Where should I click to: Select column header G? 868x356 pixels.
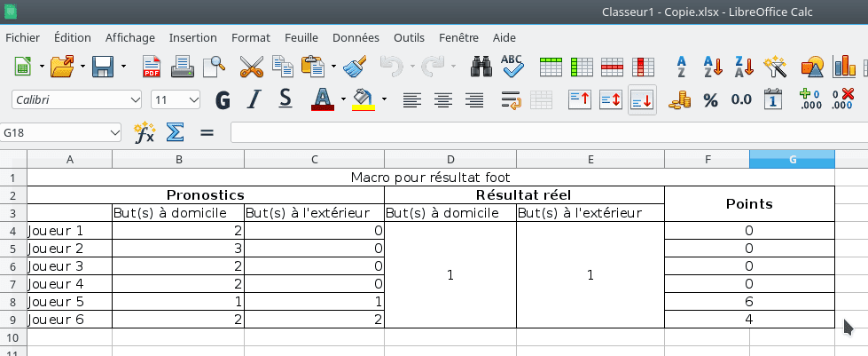click(x=792, y=159)
